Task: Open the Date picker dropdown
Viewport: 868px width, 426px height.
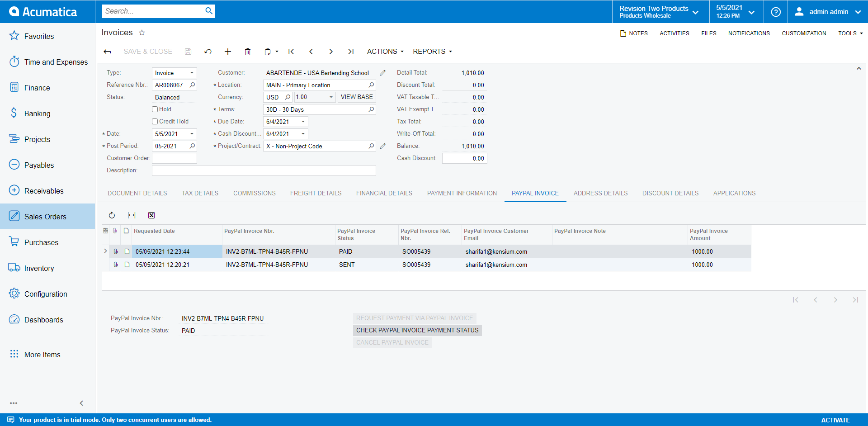Action: click(192, 134)
